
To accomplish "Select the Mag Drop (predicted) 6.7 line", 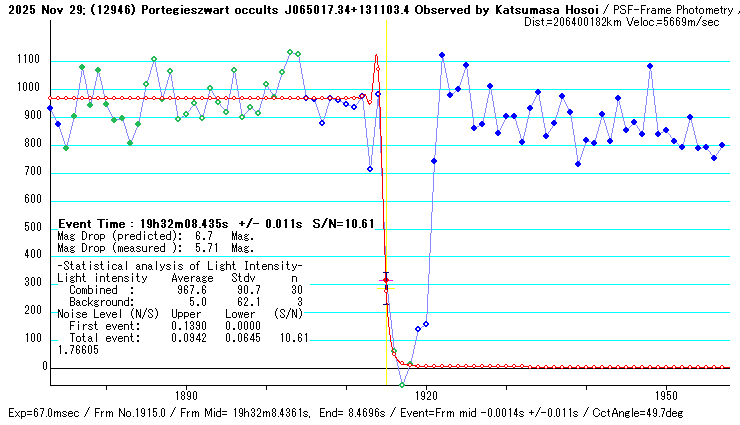I will click(155, 236).
